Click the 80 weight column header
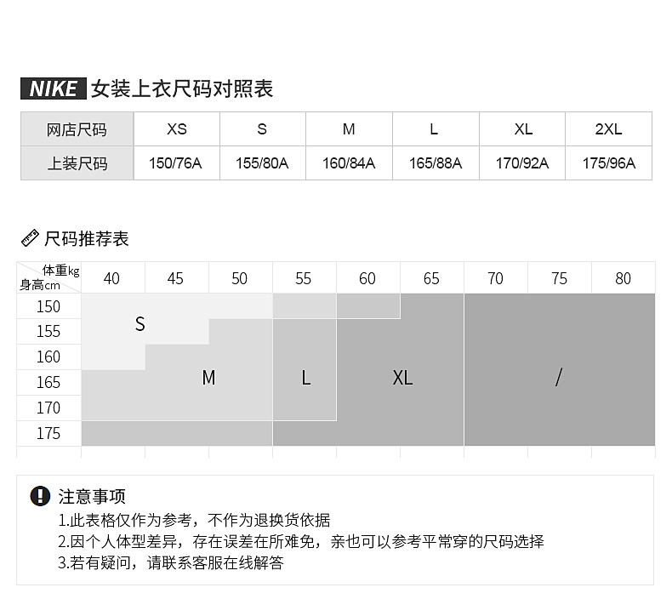This screenshot has height=616, width=672. [623, 278]
